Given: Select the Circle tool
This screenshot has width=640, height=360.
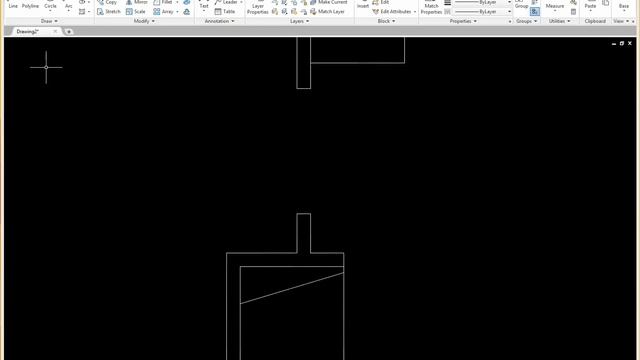Looking at the screenshot, I should [50, 6].
